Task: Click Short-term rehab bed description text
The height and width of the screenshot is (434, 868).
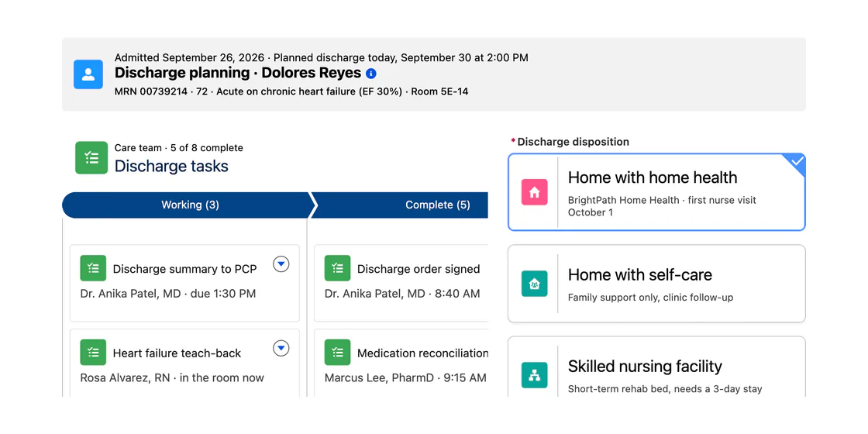Action: (x=665, y=389)
